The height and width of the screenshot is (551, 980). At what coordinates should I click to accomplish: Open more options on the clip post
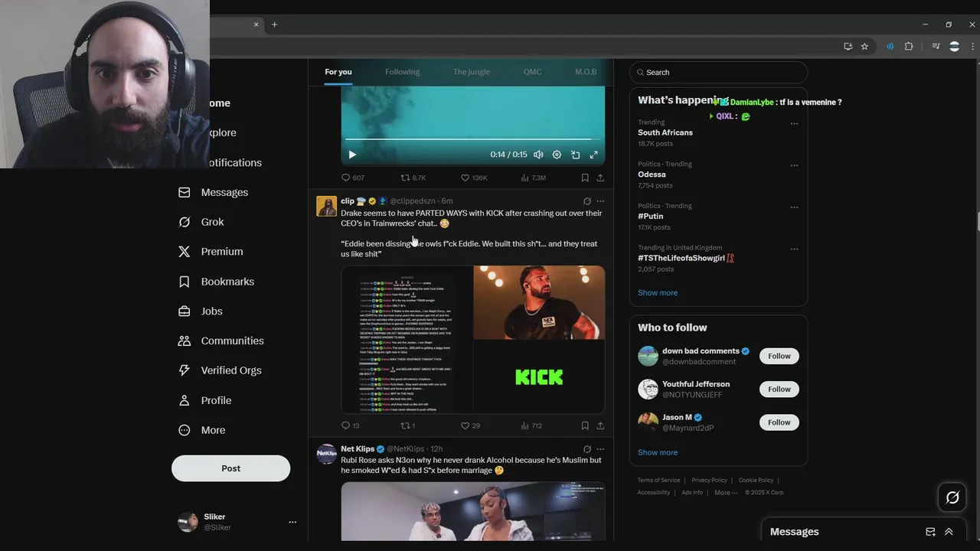point(600,201)
